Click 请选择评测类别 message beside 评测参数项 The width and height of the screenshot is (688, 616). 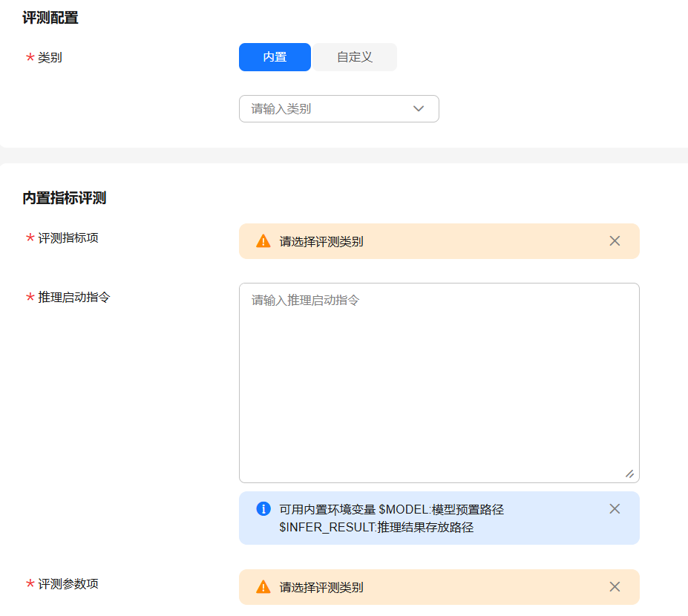click(x=321, y=587)
